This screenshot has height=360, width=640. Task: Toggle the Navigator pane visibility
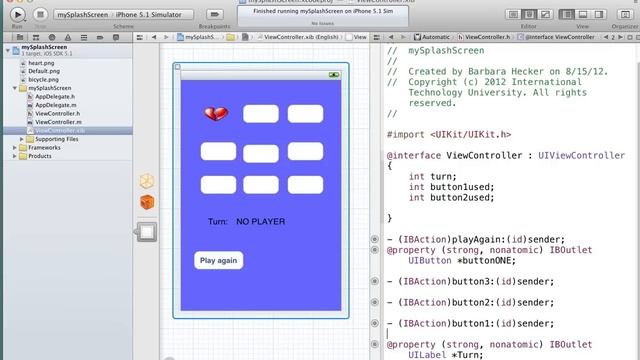(x=567, y=15)
